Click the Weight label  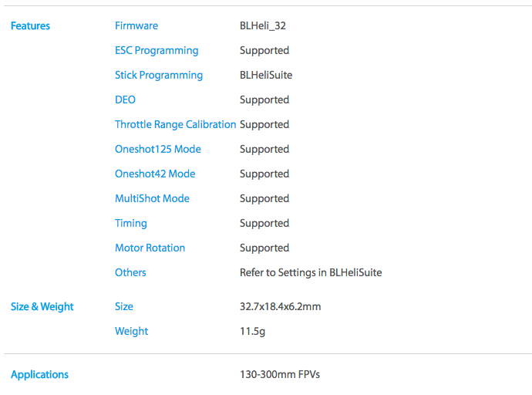pyautogui.click(x=132, y=332)
